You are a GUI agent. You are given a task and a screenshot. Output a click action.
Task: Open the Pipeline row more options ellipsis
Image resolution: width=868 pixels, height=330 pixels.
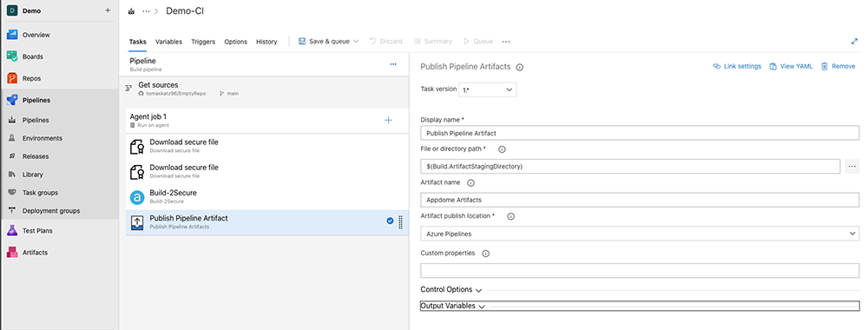(x=393, y=64)
